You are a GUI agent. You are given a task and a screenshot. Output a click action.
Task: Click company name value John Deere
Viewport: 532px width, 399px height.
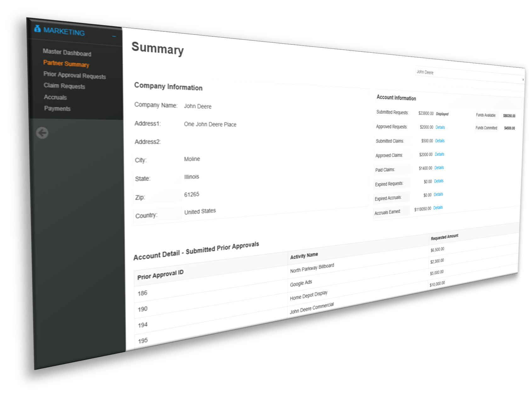coord(198,106)
